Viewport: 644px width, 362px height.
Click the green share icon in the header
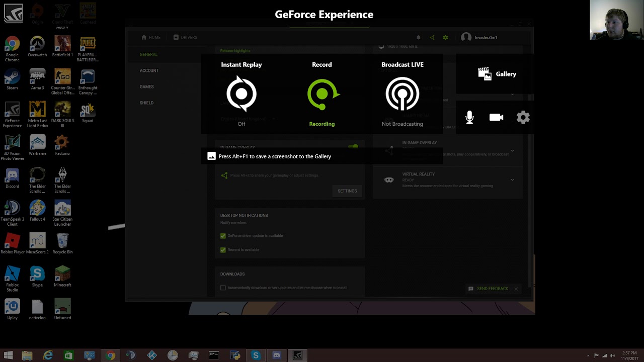[x=432, y=37]
